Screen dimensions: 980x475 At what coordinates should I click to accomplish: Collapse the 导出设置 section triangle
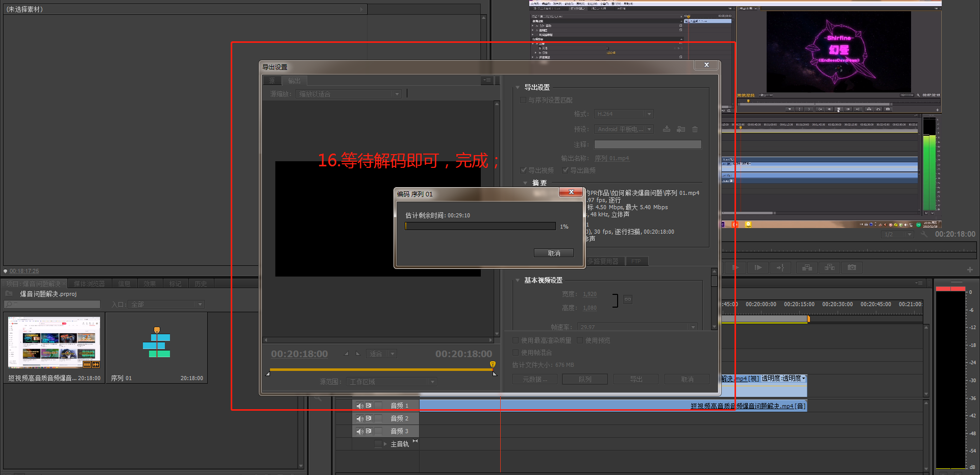click(518, 87)
